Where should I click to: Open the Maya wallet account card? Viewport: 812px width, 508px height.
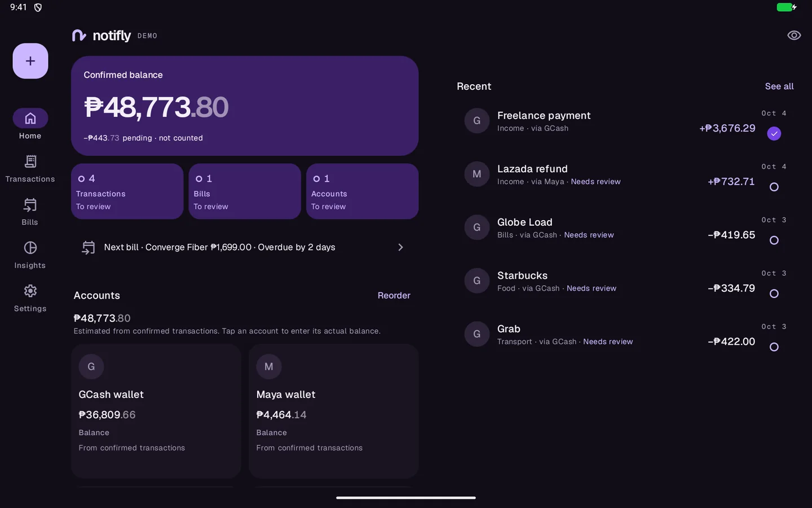[334, 411]
